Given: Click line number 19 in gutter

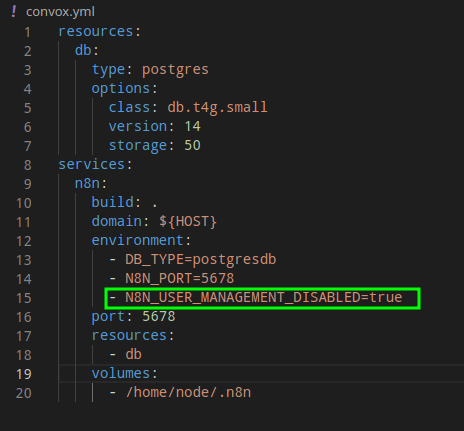Looking at the screenshot, I should coord(24,374).
